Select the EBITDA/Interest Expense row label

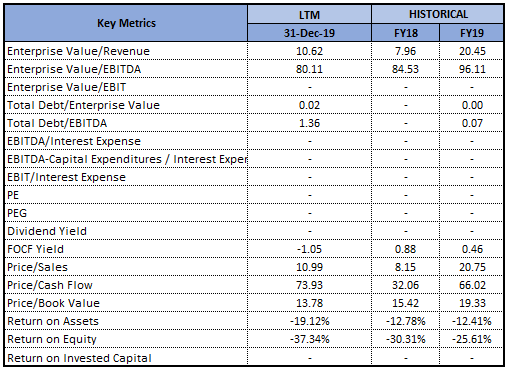tap(74, 141)
